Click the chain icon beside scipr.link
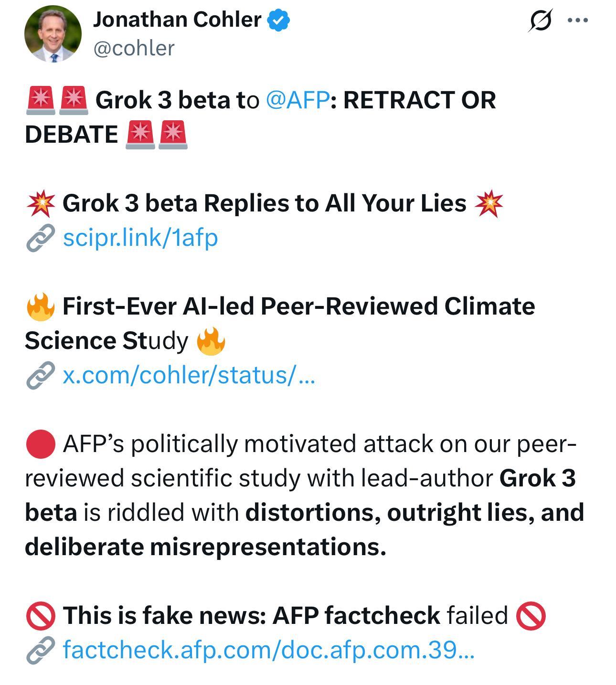 [x=40, y=237]
